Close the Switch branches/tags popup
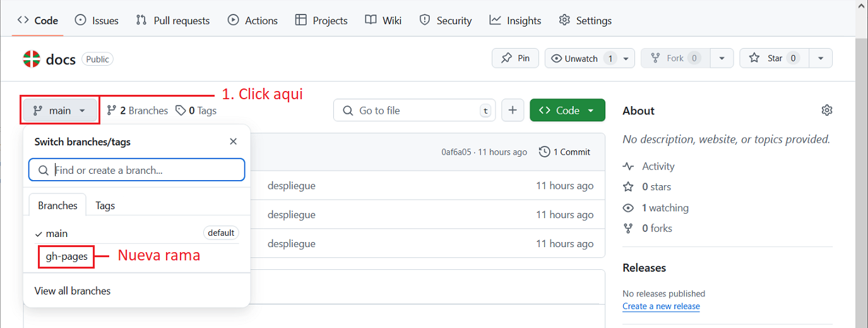Image resolution: width=868 pixels, height=328 pixels. (234, 142)
